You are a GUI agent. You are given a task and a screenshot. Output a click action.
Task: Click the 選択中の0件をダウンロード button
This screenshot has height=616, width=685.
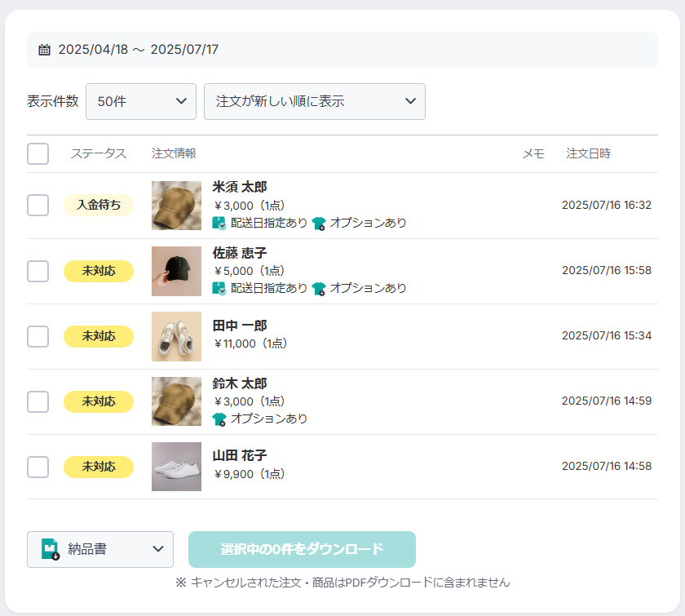302,549
